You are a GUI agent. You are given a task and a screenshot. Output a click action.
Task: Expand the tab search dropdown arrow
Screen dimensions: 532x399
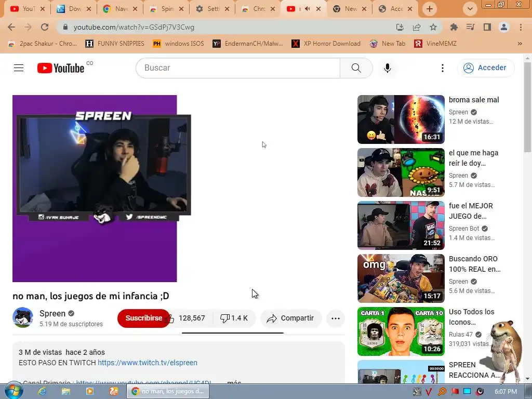click(x=470, y=9)
